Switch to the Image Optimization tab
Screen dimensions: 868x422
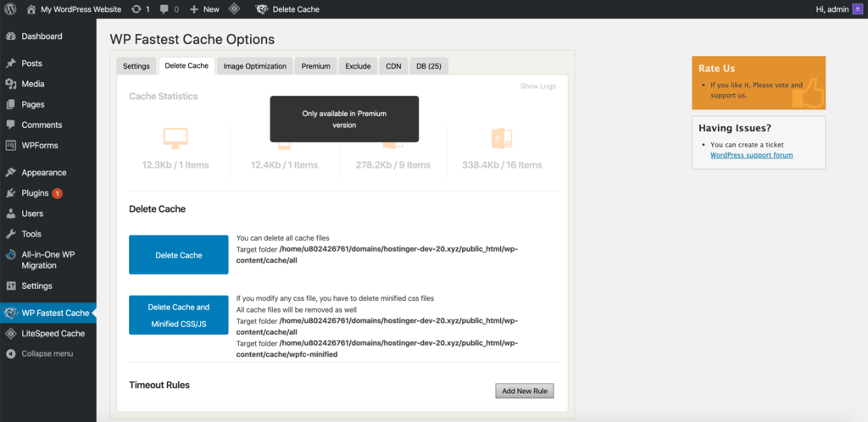click(x=255, y=66)
